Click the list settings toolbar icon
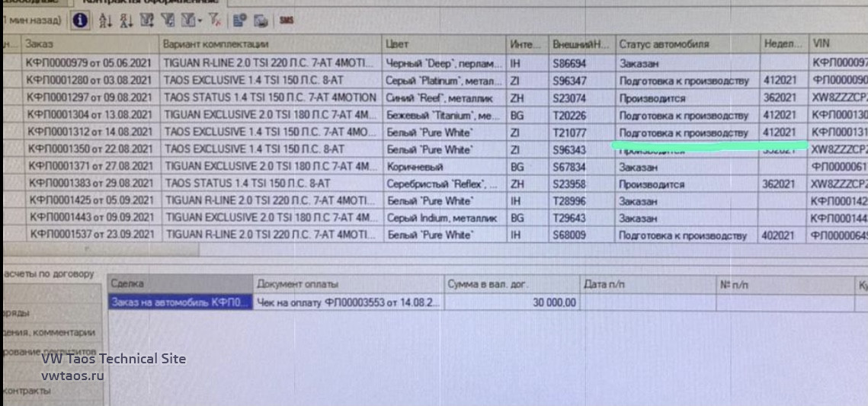The image size is (868, 406). (x=239, y=20)
